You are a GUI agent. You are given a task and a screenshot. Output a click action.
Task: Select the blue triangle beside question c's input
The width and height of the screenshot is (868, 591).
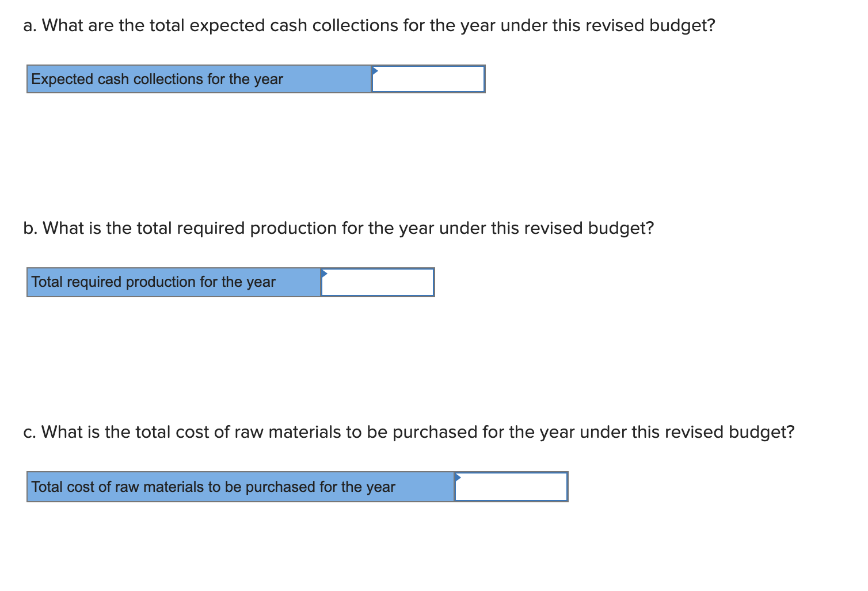click(x=458, y=477)
